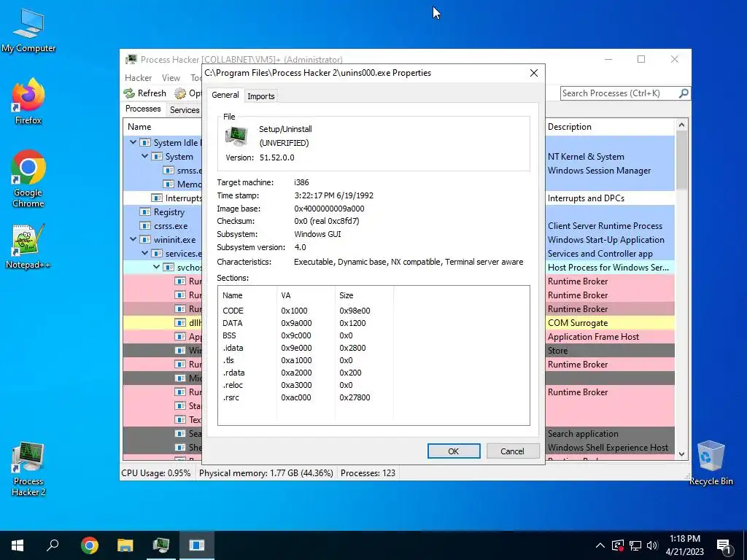Open My Computer desktop icon

point(28,31)
